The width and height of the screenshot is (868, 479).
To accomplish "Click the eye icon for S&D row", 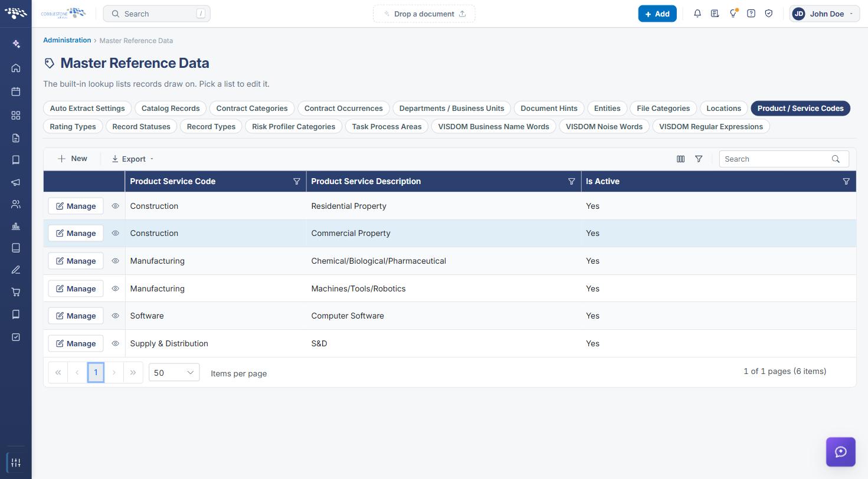I will (116, 343).
